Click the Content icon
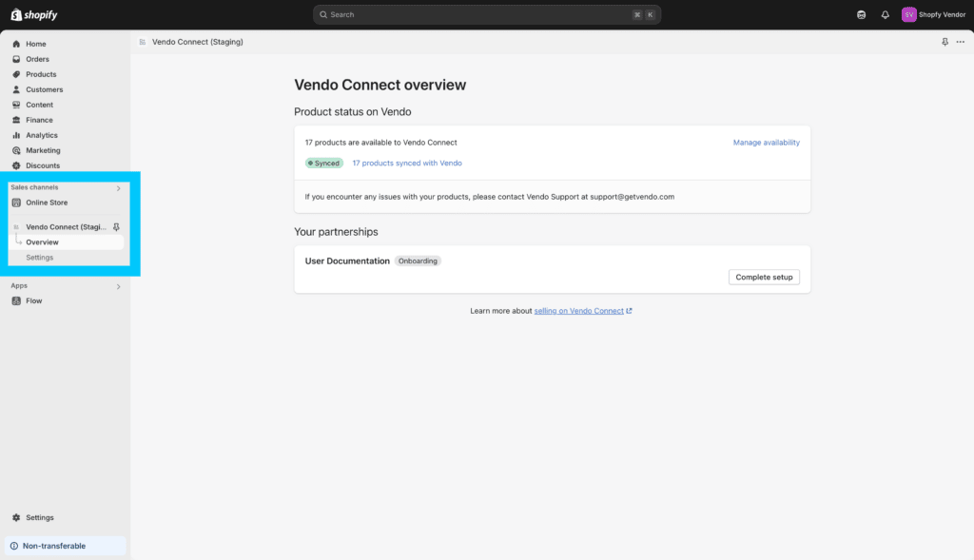974x560 pixels. pos(16,105)
